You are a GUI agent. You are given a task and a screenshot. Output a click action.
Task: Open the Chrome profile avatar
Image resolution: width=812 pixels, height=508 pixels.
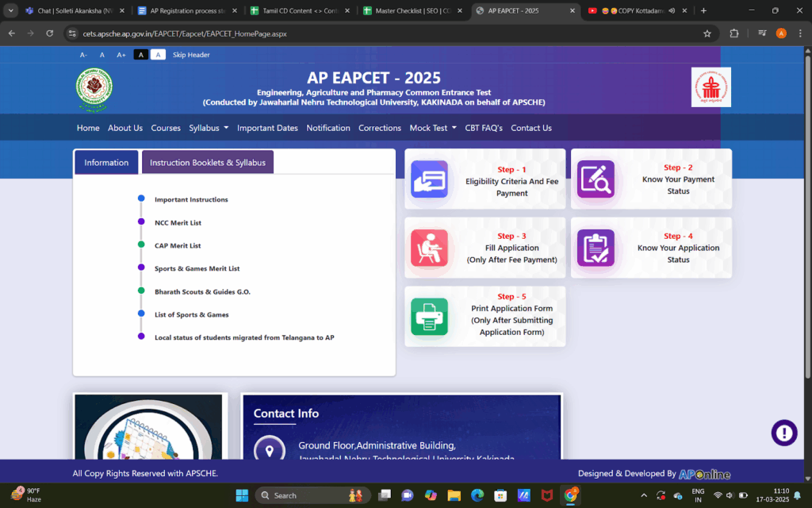(x=781, y=33)
